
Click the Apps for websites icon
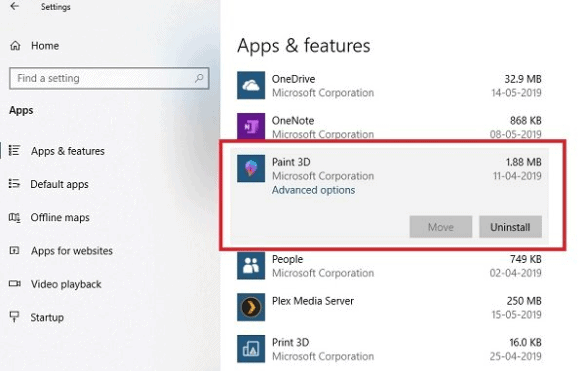point(14,250)
